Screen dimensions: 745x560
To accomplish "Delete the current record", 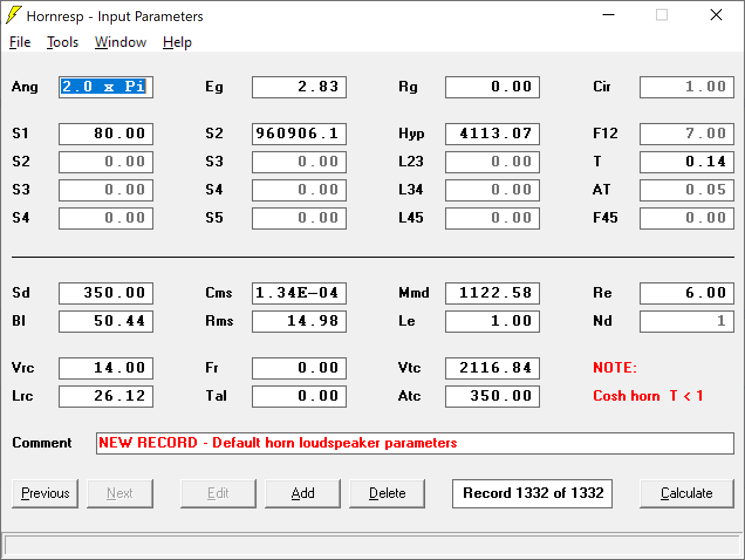I will pyautogui.click(x=387, y=494).
